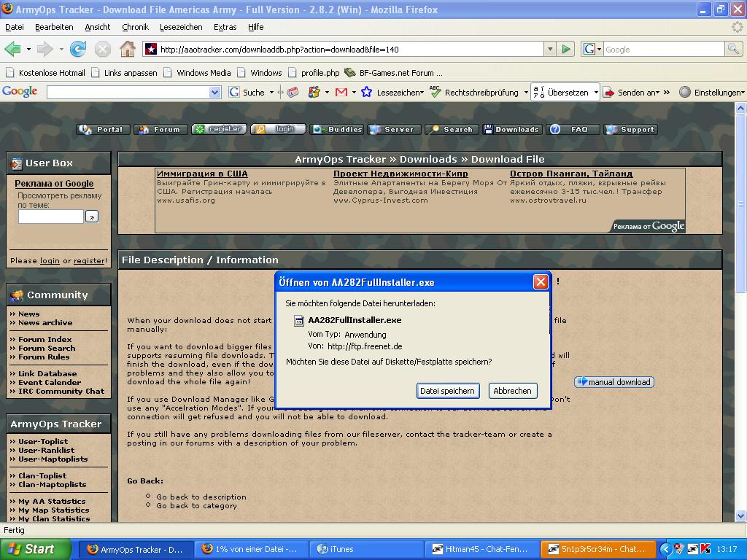Open the Server navigation button
The image size is (747, 560).
[x=395, y=130]
